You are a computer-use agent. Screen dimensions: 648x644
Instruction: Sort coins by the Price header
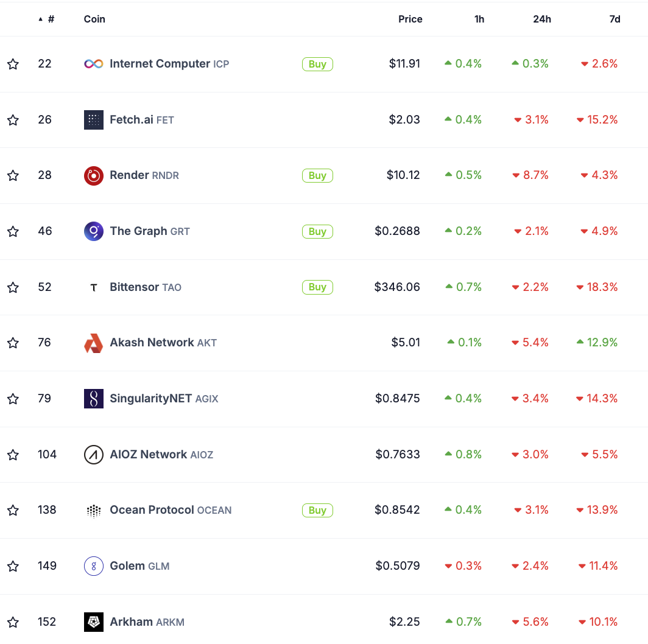pyautogui.click(x=410, y=19)
